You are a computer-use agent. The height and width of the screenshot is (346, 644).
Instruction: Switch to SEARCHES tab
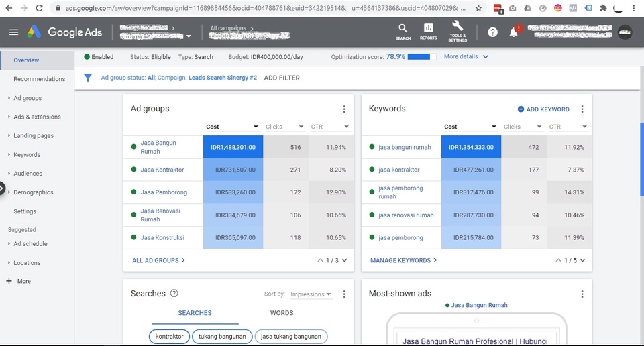point(195,312)
